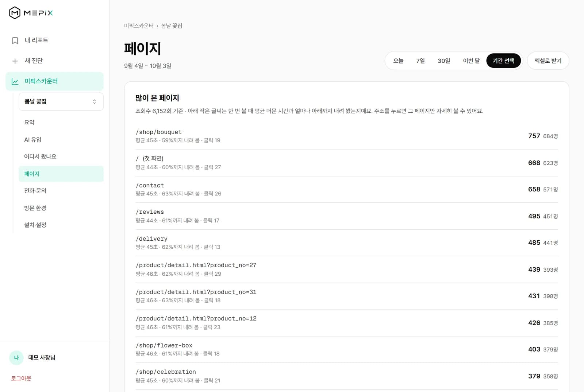Open the 봄날 꽃집 site selector dropdown

pyautogui.click(x=61, y=101)
